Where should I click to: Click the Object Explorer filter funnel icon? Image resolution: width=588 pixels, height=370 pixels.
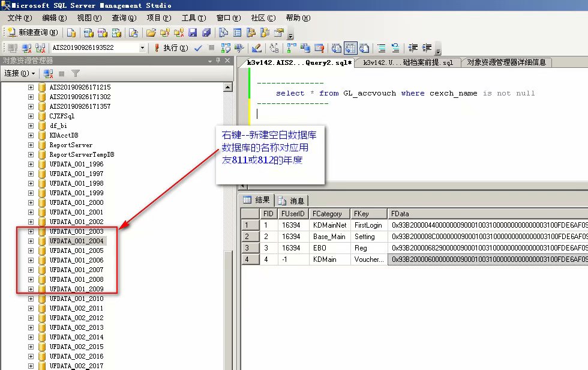point(76,73)
